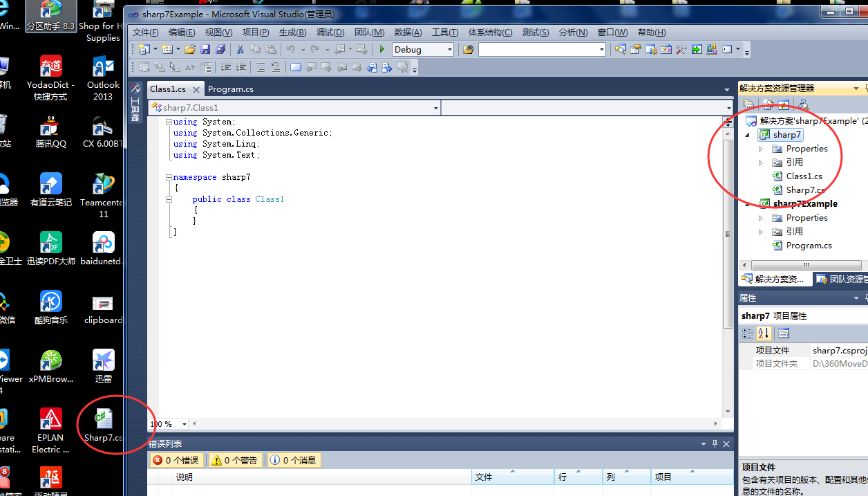Start debugging with the green run arrow
This screenshot has width=868, height=496.
click(x=381, y=49)
